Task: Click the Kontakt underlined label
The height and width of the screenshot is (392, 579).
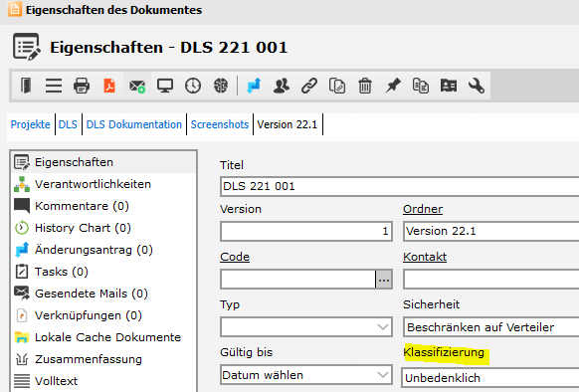Action: 425,257
